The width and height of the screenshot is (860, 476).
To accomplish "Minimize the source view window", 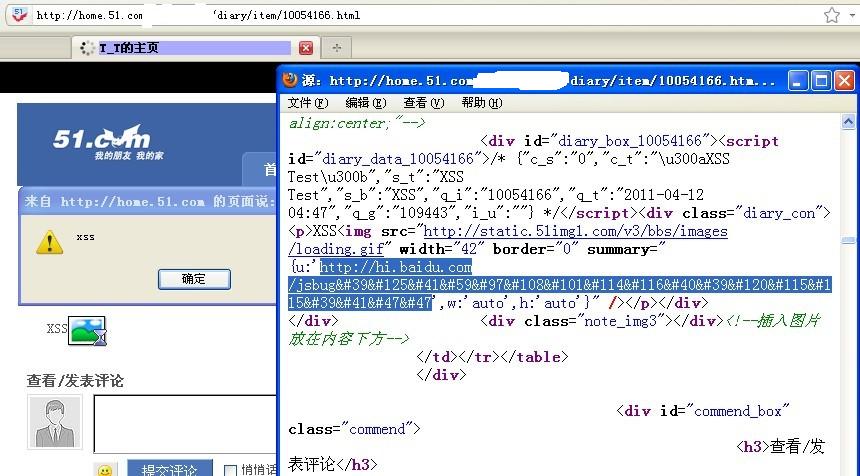I will [797, 81].
